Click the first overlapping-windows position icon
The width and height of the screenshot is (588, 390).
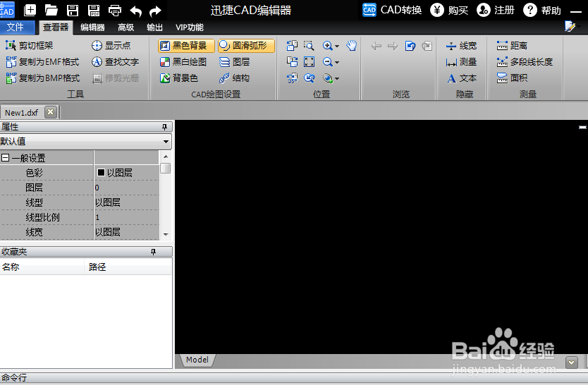[292, 46]
